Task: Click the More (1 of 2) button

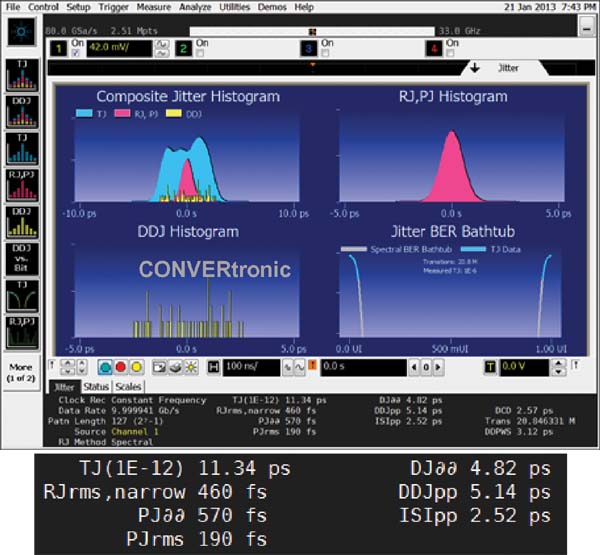Action: pyautogui.click(x=21, y=372)
